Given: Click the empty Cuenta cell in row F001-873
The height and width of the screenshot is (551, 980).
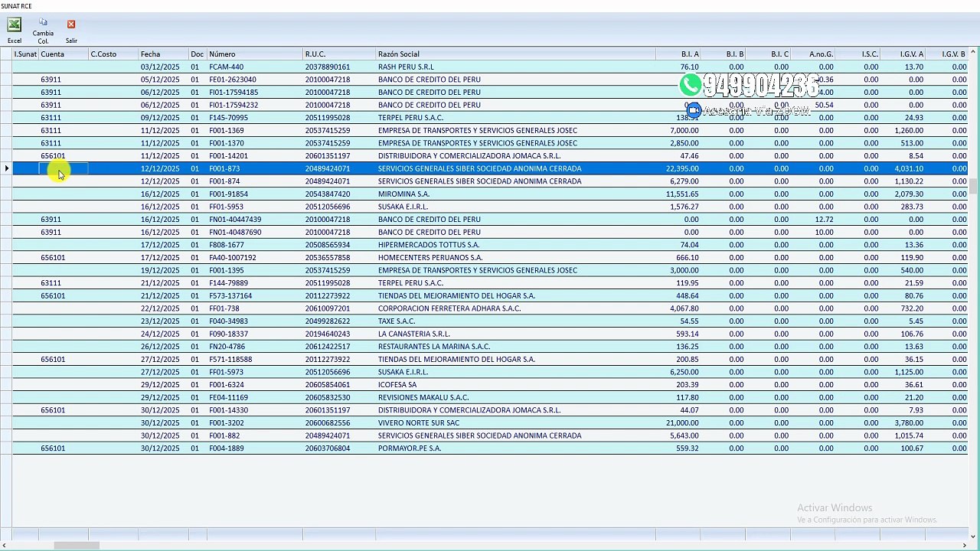Looking at the screenshot, I should [x=64, y=168].
